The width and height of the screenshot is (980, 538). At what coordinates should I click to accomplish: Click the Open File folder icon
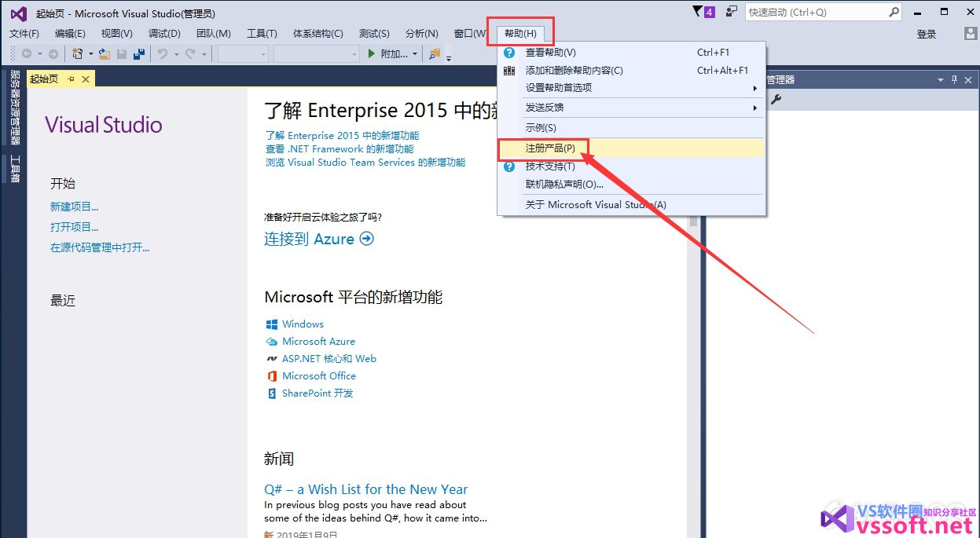104,54
